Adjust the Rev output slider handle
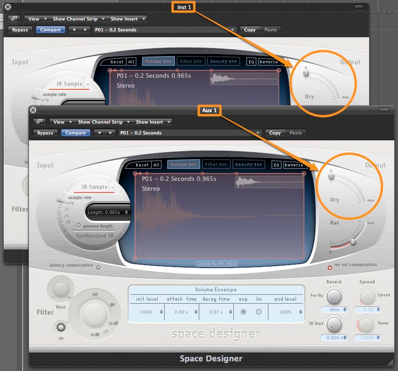 353,242
